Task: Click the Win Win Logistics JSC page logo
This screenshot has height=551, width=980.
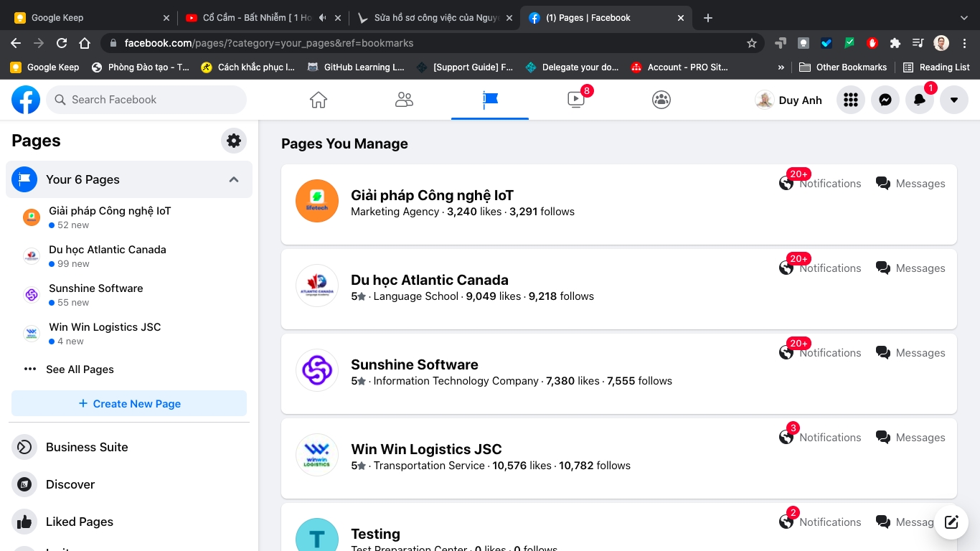Action: pos(317,455)
